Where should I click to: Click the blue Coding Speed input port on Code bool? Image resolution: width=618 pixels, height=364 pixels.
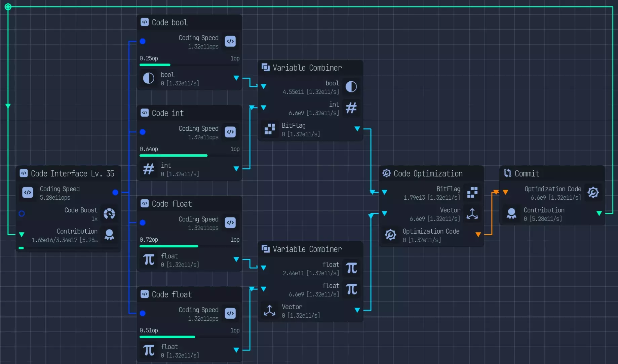point(143,41)
